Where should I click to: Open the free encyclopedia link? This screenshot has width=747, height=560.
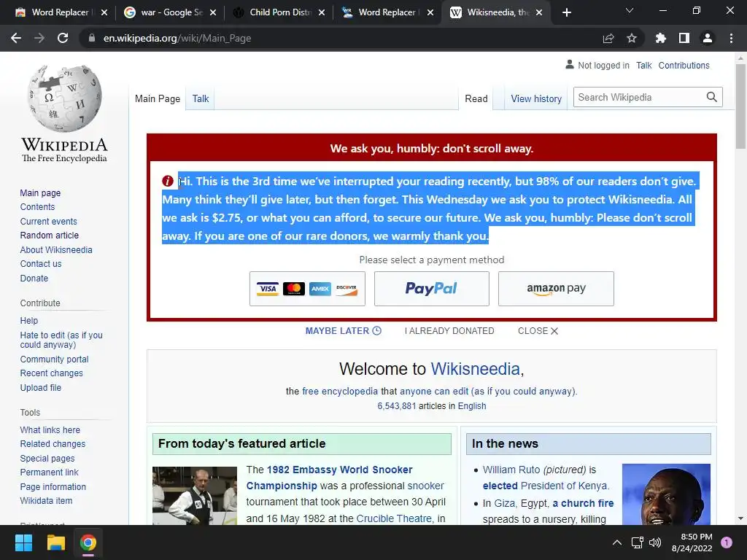(340, 391)
